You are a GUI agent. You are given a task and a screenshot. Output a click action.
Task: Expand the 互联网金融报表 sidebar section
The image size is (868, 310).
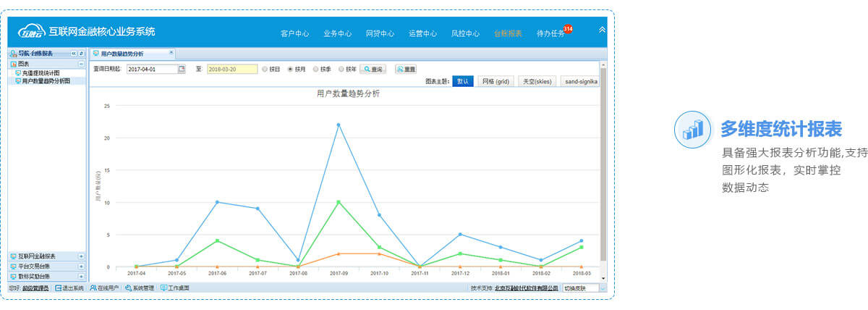pyautogui.click(x=81, y=256)
